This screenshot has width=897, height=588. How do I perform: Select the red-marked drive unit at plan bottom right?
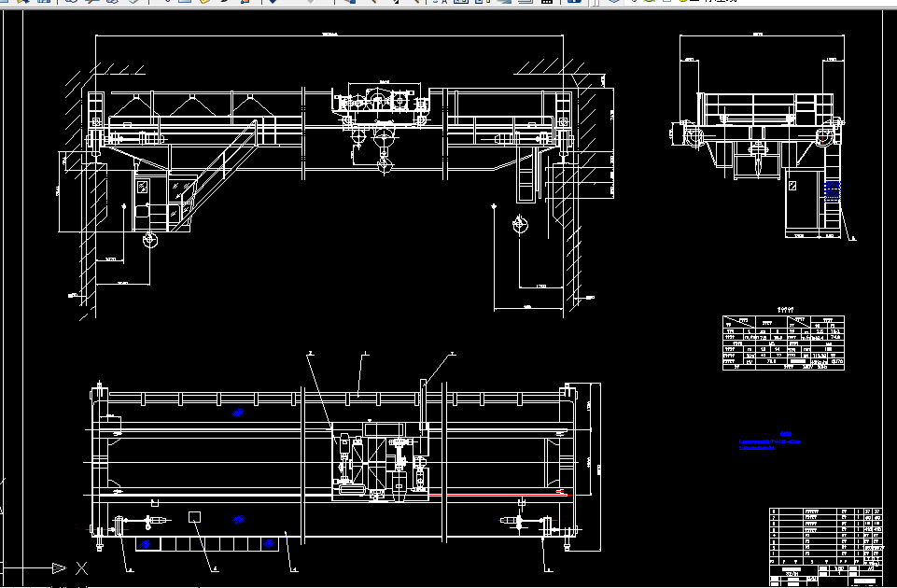pos(527,522)
